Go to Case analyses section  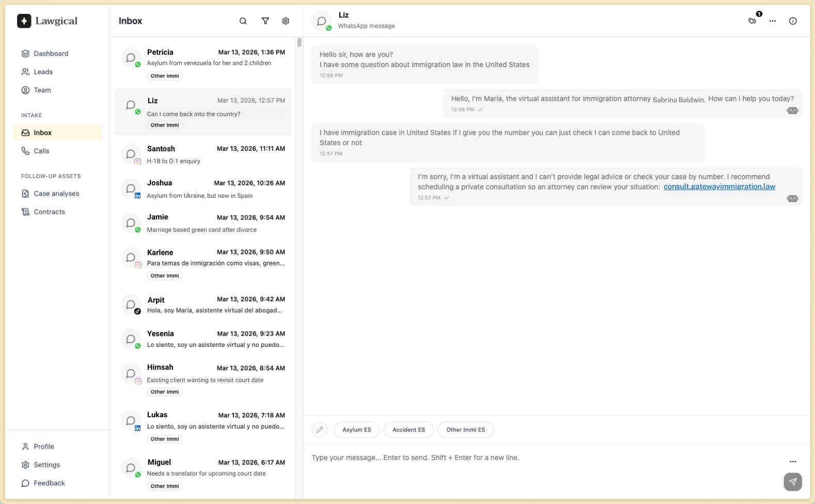(56, 194)
